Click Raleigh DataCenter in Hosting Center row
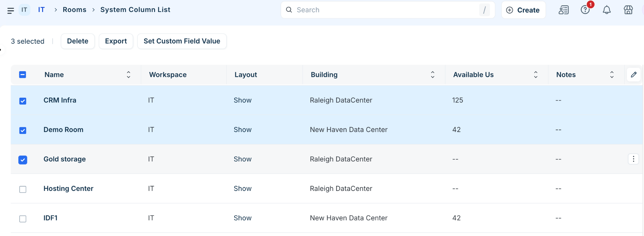644x236 pixels. click(x=341, y=188)
